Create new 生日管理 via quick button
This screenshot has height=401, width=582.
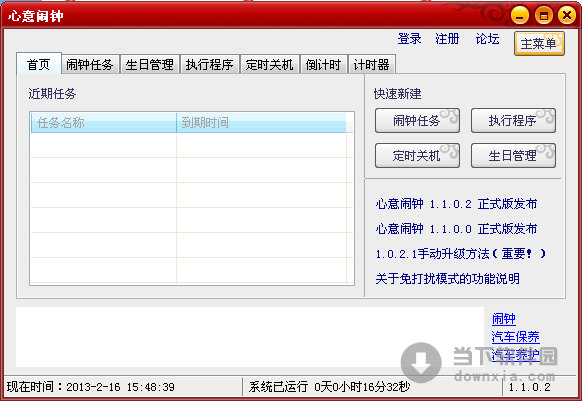coord(513,156)
